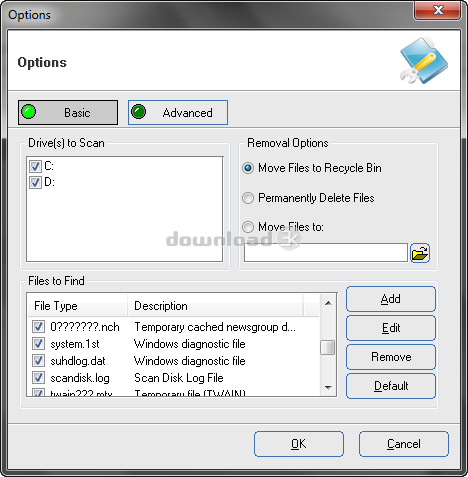Click the Options wrench folder logo
Screen dimensions: 468x477
coord(424,60)
